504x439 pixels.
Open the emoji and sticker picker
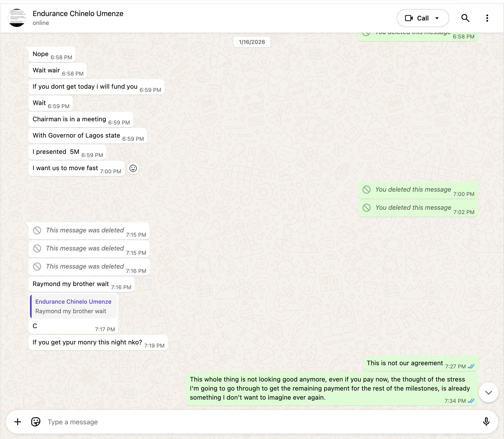[x=36, y=422]
